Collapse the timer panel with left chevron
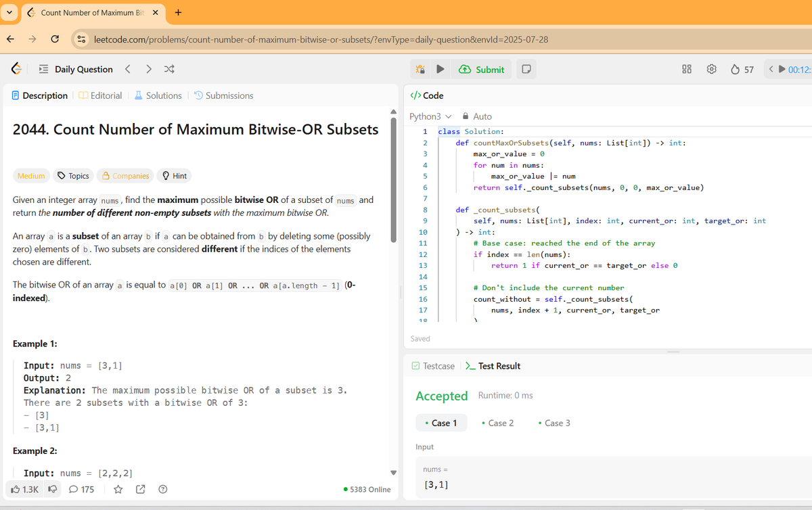Screen dimensions: 812x510 pyautogui.click(x=771, y=68)
